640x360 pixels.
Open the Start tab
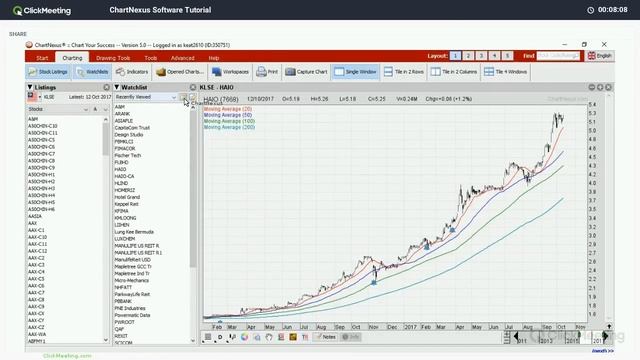(42, 58)
